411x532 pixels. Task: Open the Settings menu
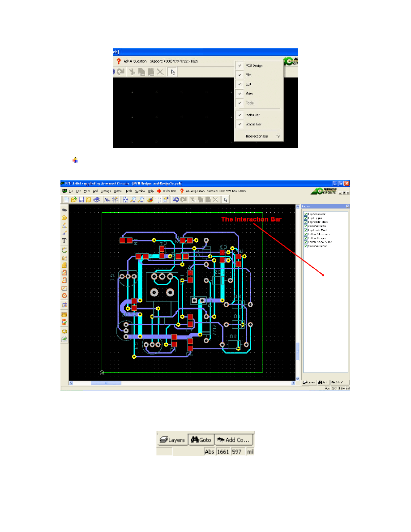pyautogui.click(x=105, y=191)
